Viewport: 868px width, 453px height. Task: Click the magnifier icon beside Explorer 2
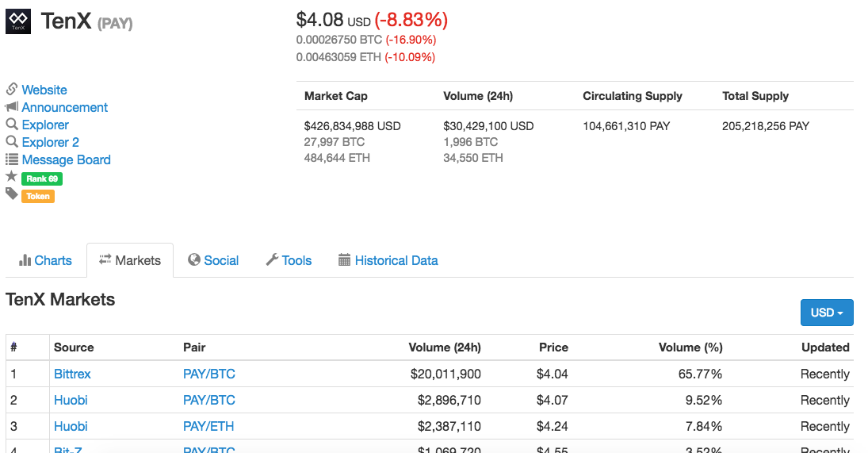(12, 142)
